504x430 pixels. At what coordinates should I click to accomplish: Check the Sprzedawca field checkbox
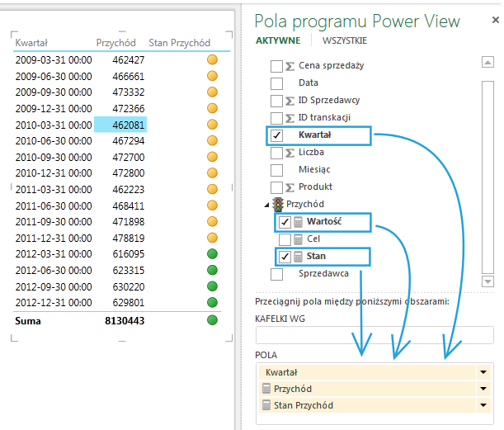tap(277, 273)
